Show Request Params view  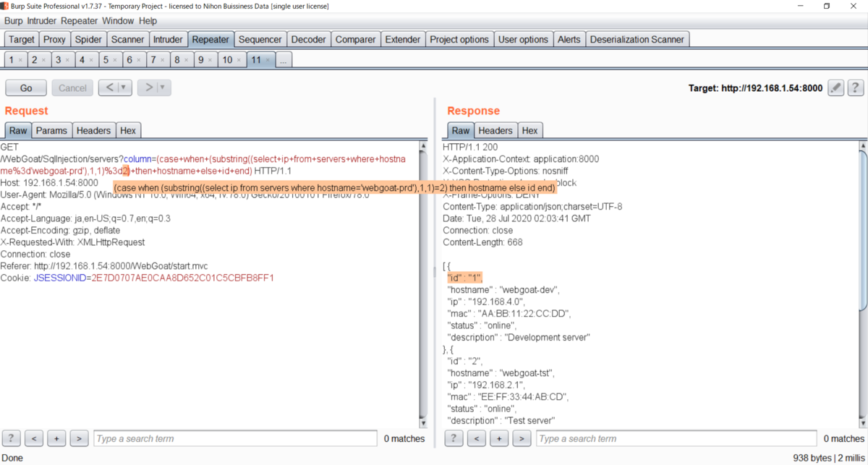click(51, 130)
